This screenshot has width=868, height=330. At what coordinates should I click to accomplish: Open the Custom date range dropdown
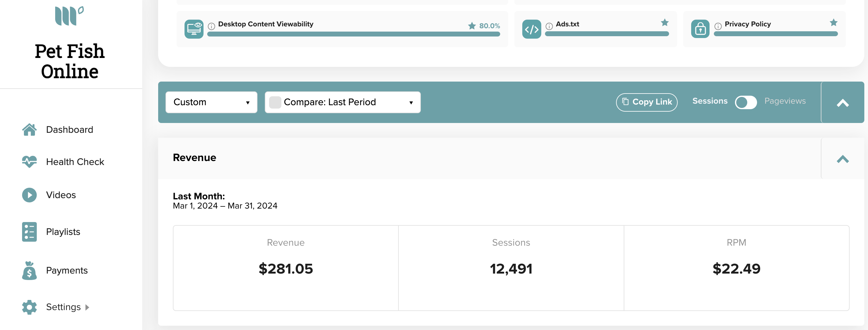click(211, 102)
